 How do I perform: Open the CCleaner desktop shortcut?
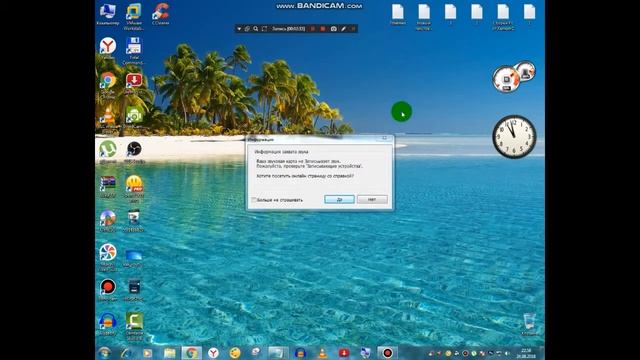click(x=160, y=14)
